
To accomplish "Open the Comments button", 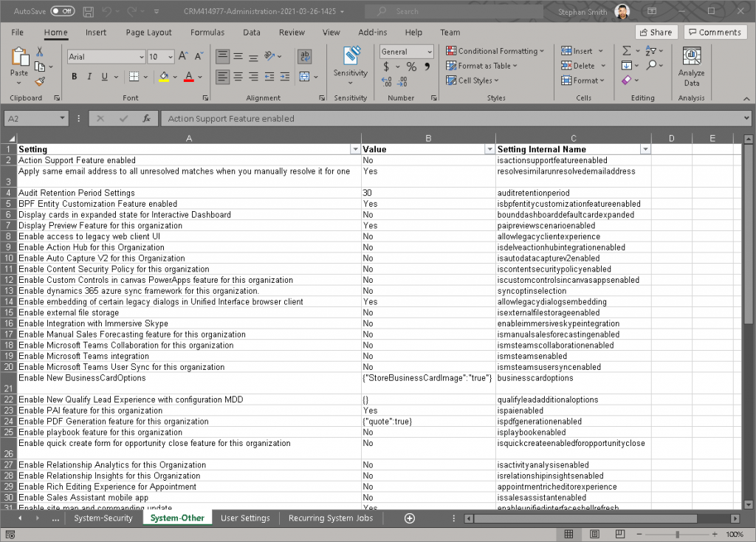I will [x=715, y=32].
